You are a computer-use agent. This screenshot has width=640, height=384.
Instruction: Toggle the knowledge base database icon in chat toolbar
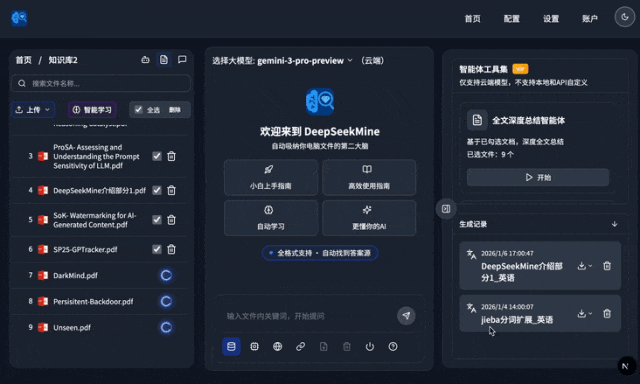[x=231, y=346]
